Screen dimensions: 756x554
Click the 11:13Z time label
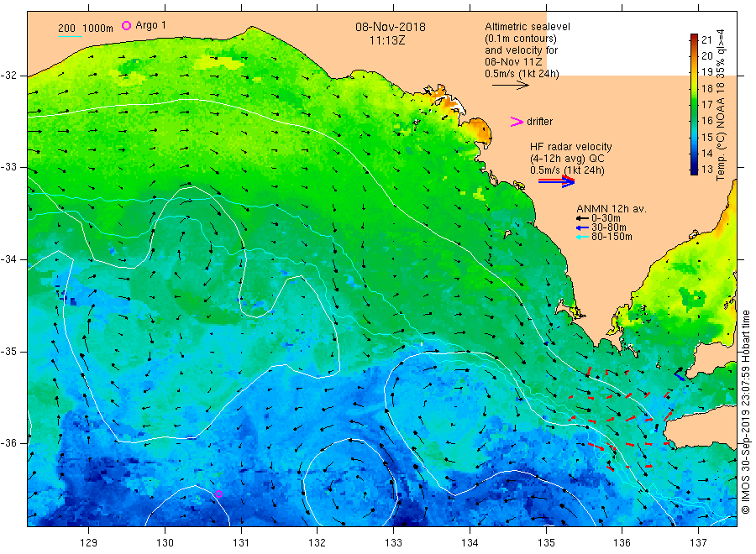pos(387,41)
